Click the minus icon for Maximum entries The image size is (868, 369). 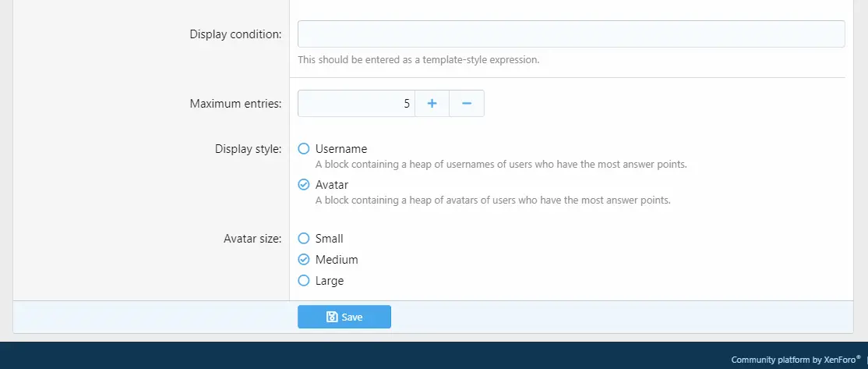(x=467, y=104)
